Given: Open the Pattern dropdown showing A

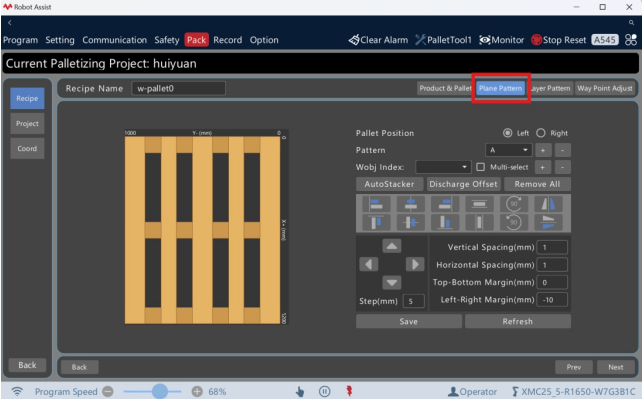Looking at the screenshot, I should point(509,150).
